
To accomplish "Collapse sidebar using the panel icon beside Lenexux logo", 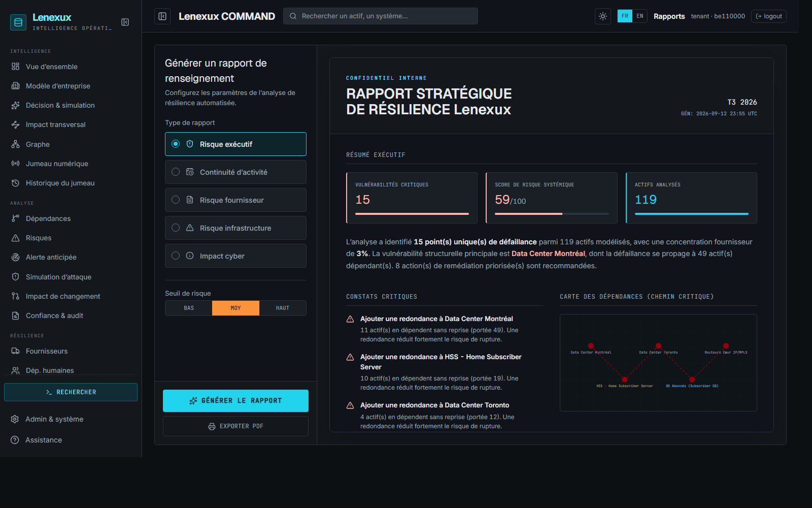I will click(x=125, y=22).
